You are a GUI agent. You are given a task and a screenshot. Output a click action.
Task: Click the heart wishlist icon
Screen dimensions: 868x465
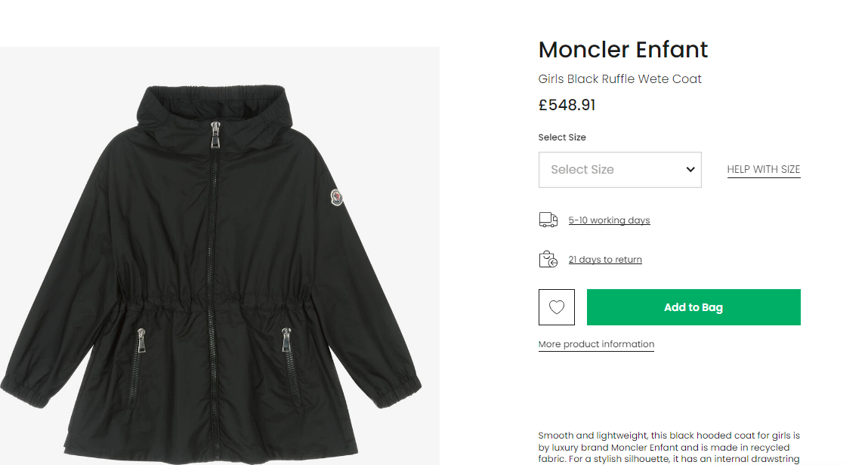[556, 307]
